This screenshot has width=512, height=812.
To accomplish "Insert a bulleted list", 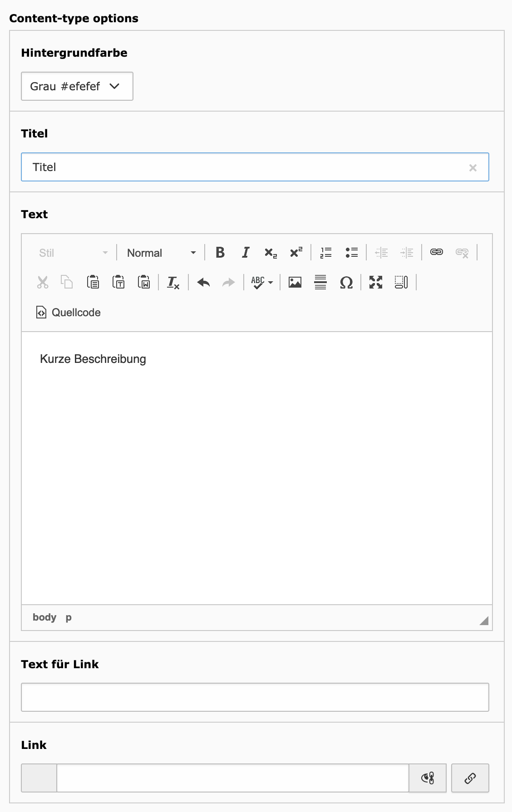I will click(x=351, y=253).
